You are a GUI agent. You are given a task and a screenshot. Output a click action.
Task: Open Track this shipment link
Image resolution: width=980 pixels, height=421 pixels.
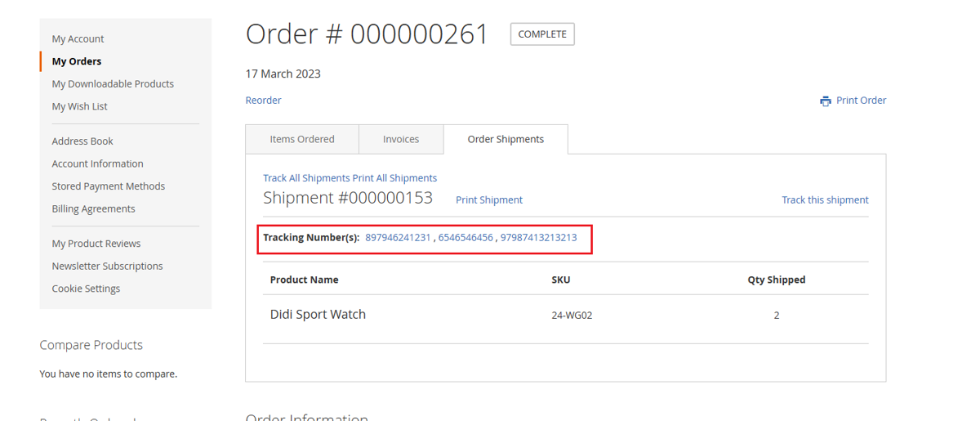coord(825,199)
